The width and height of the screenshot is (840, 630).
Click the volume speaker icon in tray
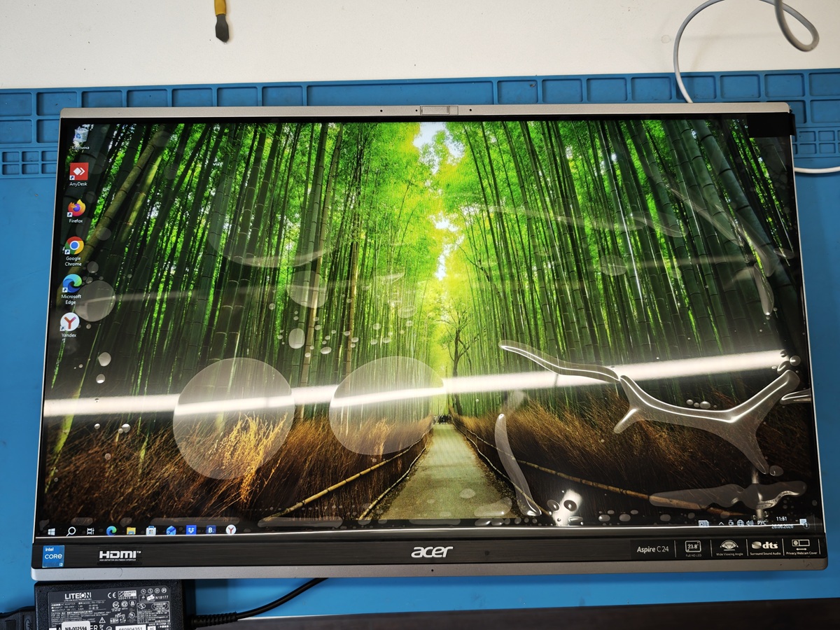[750, 523]
